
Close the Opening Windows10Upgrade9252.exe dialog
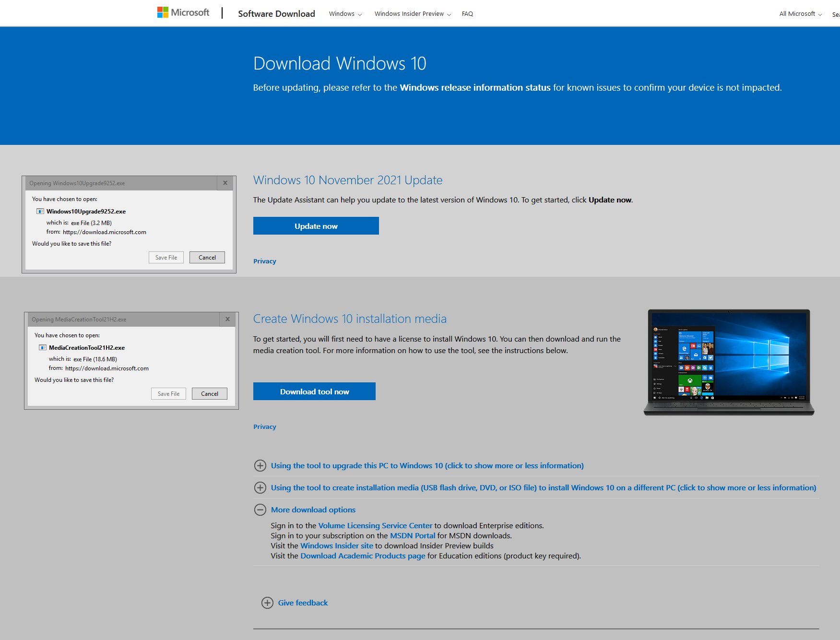[x=225, y=183]
